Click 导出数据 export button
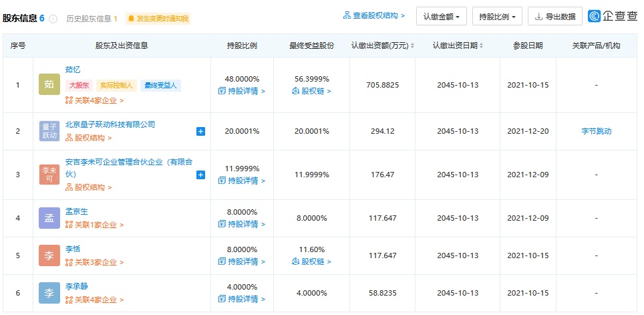The height and width of the screenshot is (315, 644). tap(554, 16)
